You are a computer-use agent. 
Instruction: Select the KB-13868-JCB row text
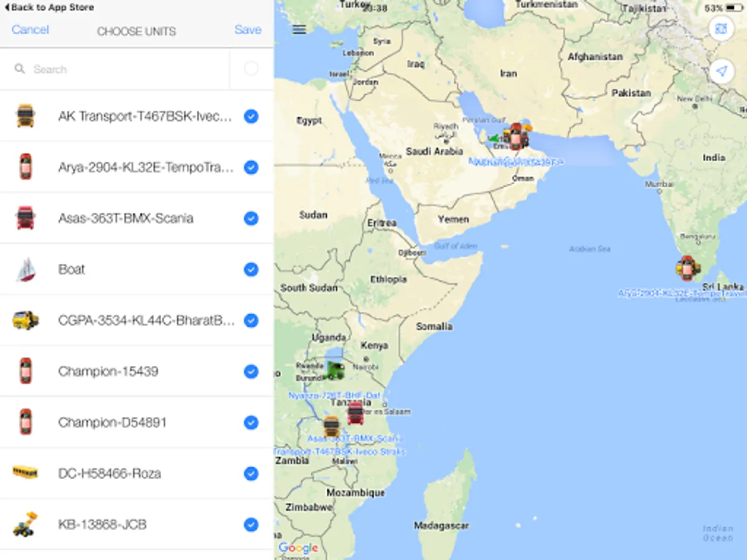[x=102, y=525]
